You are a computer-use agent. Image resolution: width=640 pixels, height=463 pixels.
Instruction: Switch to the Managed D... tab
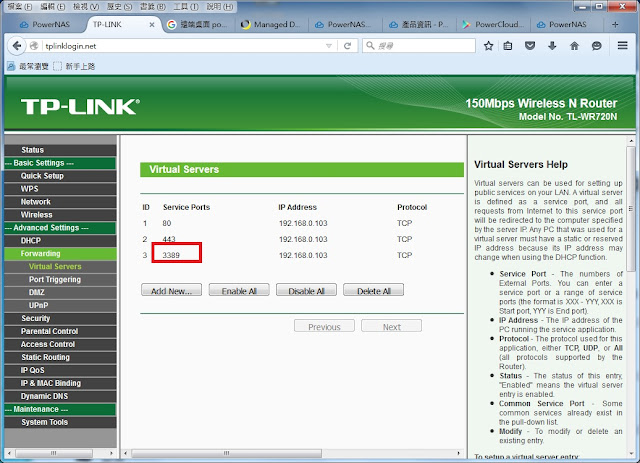(x=271, y=24)
